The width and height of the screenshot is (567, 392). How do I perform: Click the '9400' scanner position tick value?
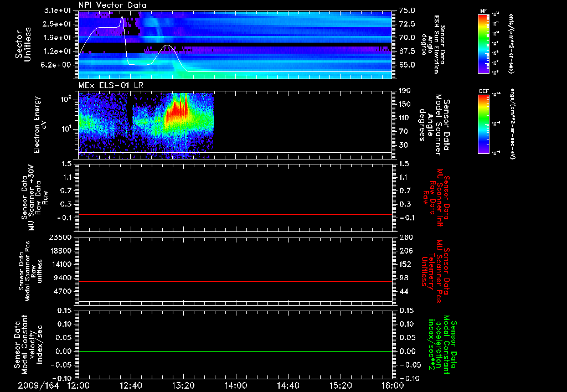pos(63,278)
